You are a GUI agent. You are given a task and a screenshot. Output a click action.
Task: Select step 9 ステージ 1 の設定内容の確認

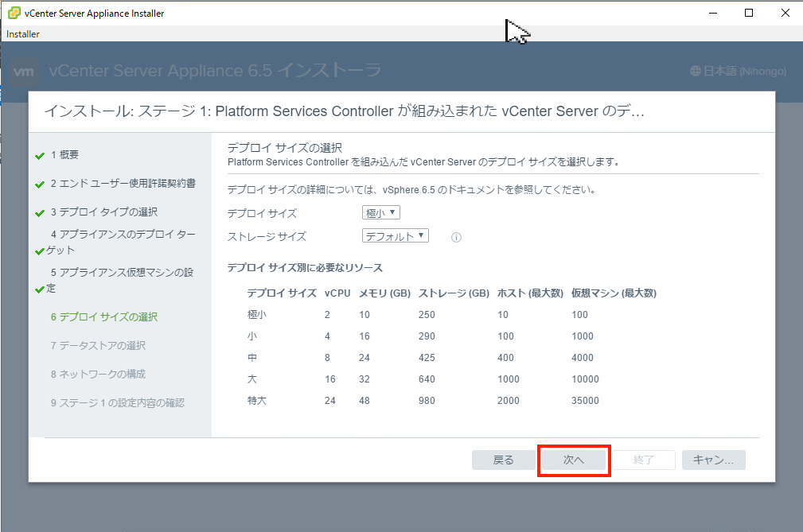pos(117,402)
